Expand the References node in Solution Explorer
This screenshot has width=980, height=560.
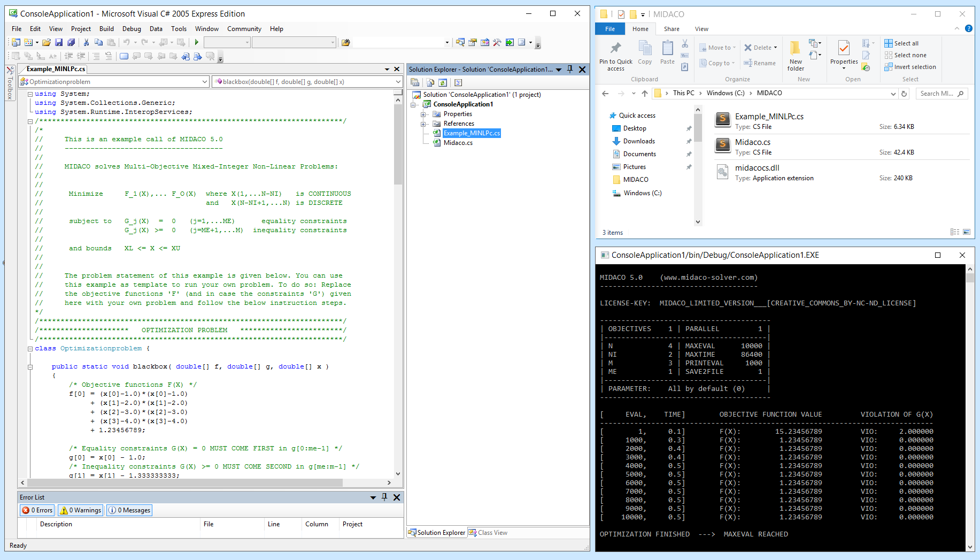tap(423, 124)
